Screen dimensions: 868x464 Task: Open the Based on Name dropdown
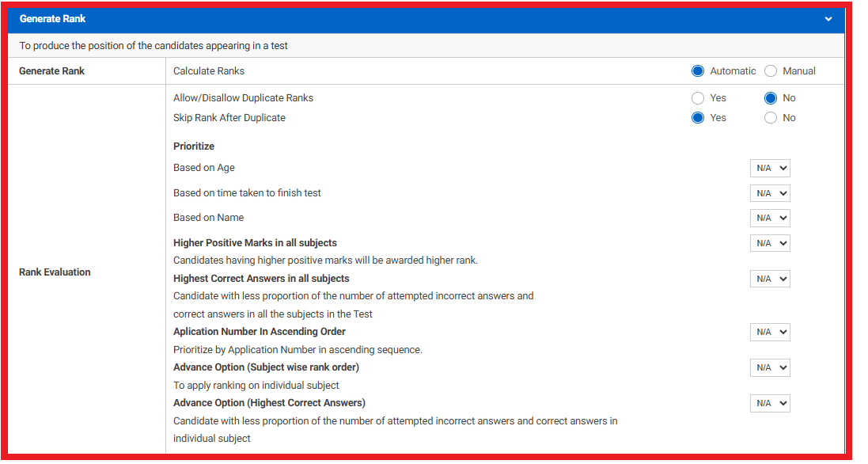tap(769, 218)
